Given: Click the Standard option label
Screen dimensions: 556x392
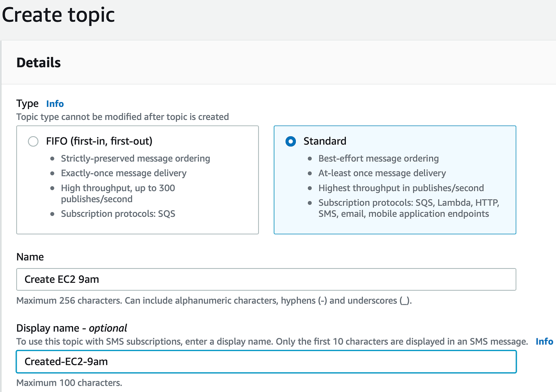Looking at the screenshot, I should click(x=324, y=141).
